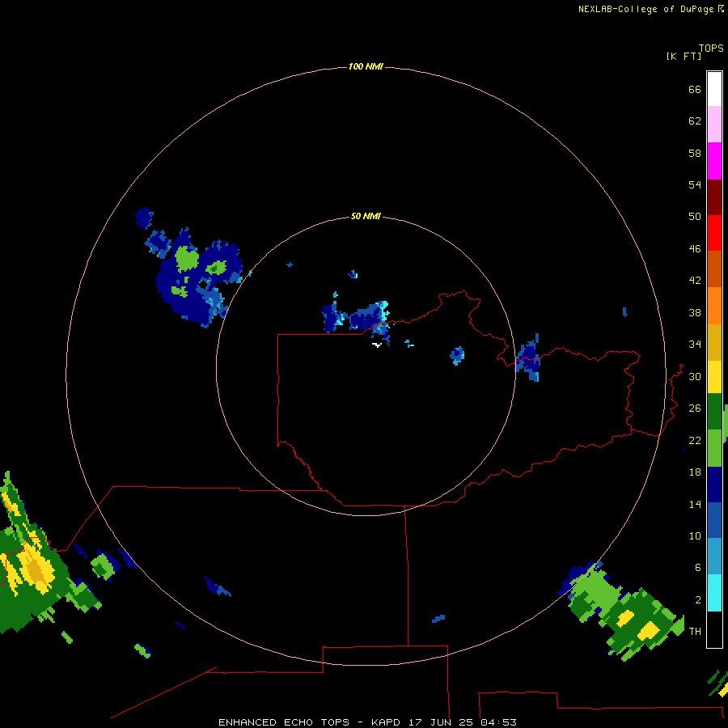Click the navy blue legend swatch
The width and height of the screenshot is (728, 728).
point(714,485)
